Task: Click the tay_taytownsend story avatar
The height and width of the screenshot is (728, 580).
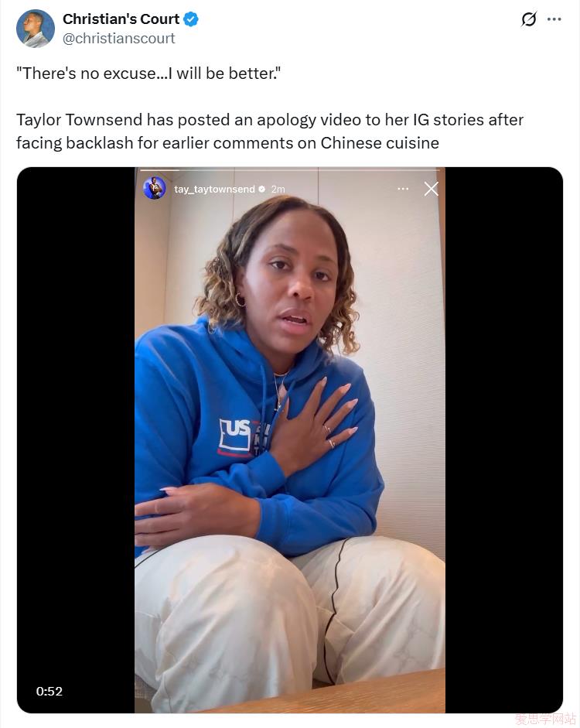Action: click(x=155, y=189)
